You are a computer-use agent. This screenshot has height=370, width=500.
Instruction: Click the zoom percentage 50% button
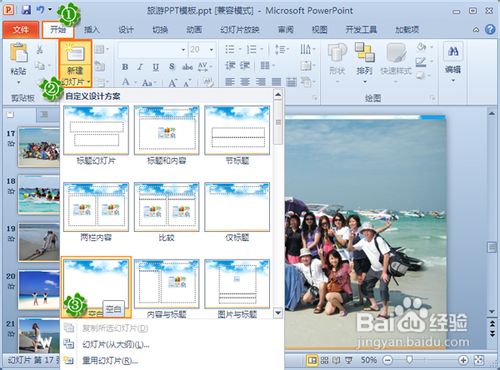point(369,360)
